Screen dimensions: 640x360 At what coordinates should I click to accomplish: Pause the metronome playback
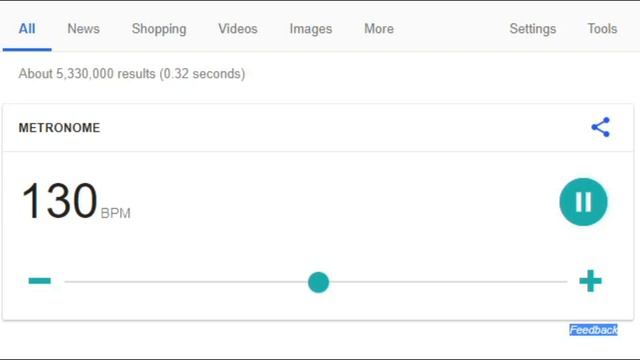click(583, 202)
